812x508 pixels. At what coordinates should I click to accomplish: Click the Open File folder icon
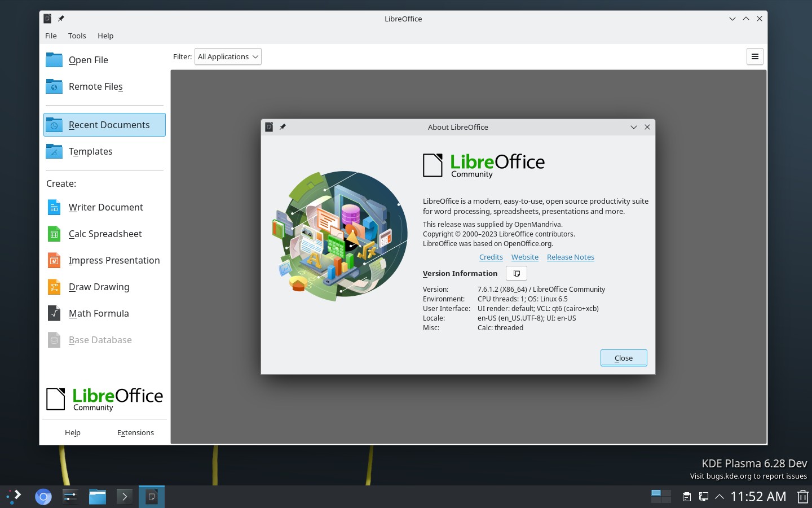[x=54, y=60]
